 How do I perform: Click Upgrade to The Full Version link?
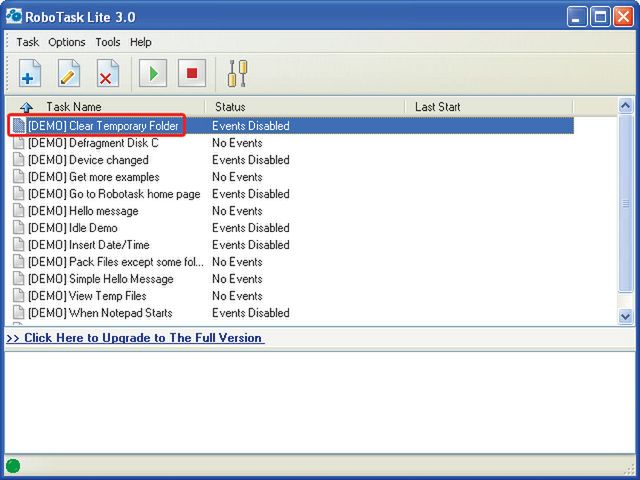[x=135, y=338]
